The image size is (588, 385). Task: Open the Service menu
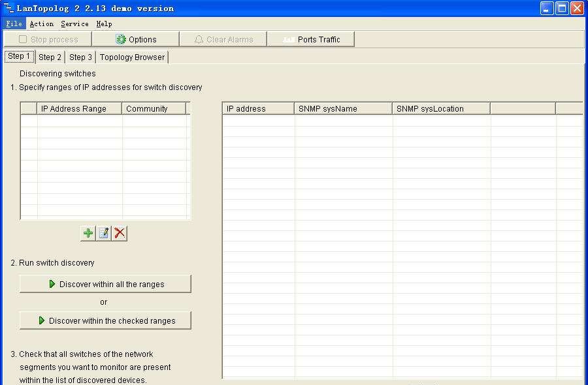[x=74, y=23]
